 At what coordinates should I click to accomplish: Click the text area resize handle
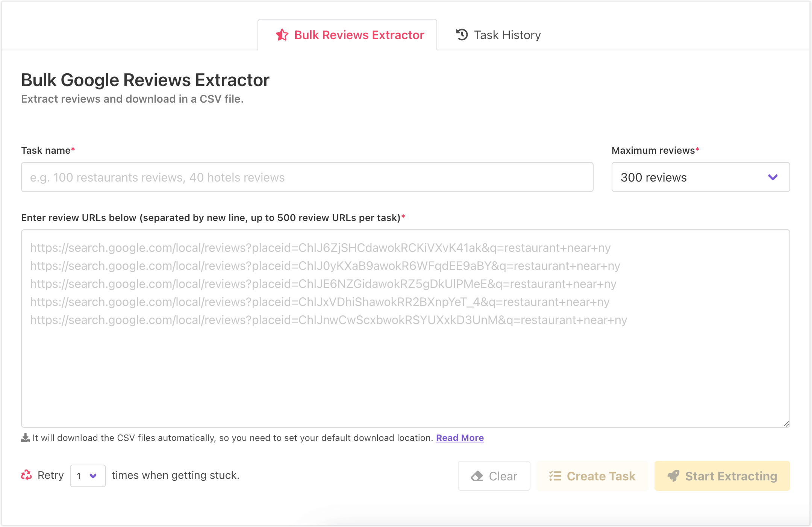[786, 424]
